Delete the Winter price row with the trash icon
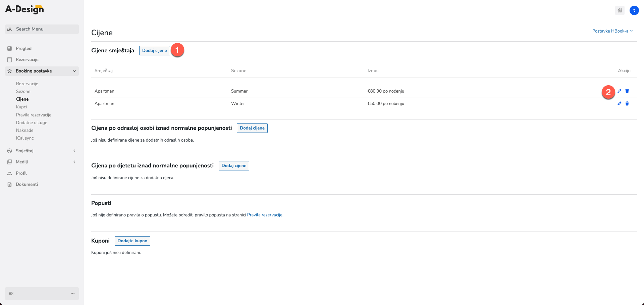 (x=627, y=103)
